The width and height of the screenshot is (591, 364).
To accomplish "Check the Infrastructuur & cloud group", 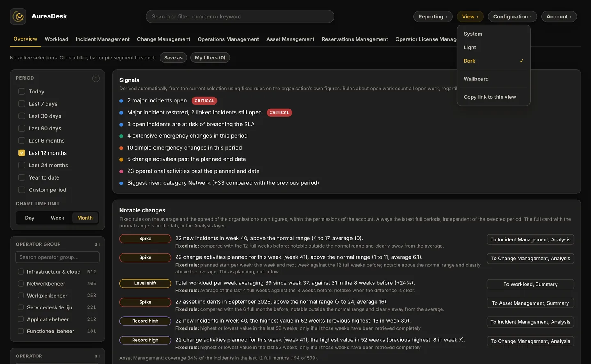I will [x=21, y=272].
